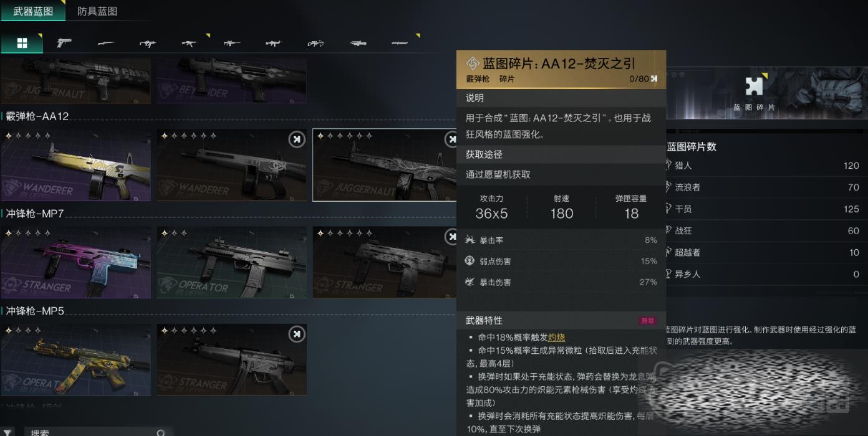Filter by the knife melee weapon icon

(x=400, y=44)
